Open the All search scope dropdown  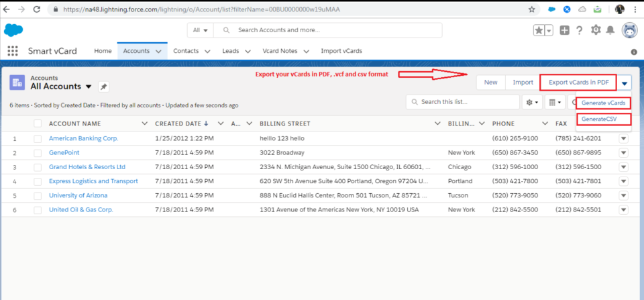click(201, 30)
